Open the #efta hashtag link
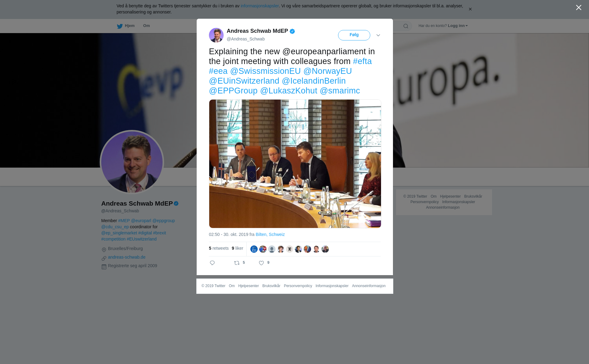The image size is (589, 364). click(x=362, y=61)
